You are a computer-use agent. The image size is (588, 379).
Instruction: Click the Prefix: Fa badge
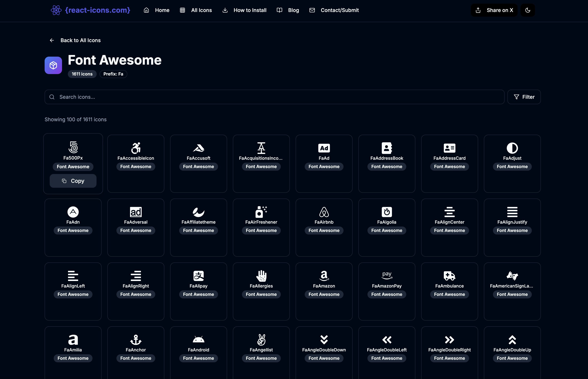click(113, 74)
